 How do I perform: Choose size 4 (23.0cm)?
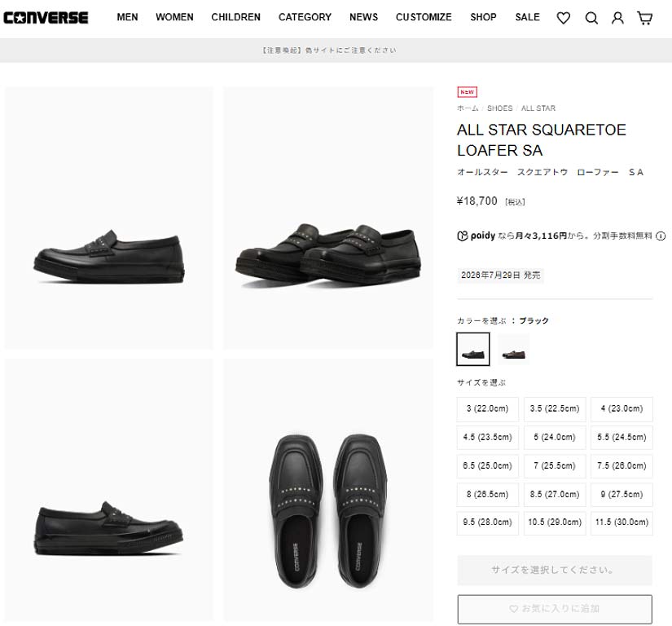click(x=621, y=408)
